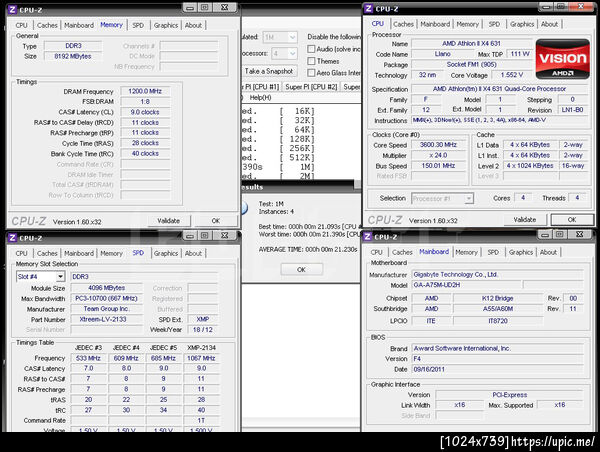Click the CPU-Z logo icon in Memory window titlebar
This screenshot has width=600, height=452.
[12, 10]
